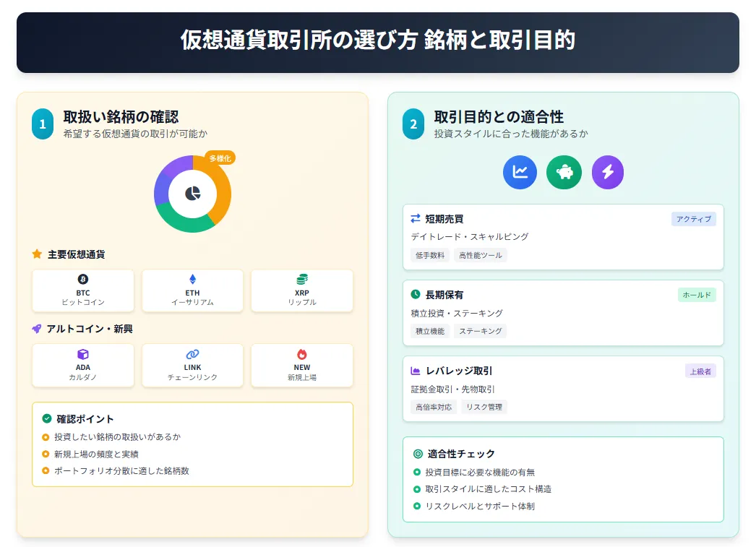756x547 pixels.
Task: Click the 長期保有 heading
Action: pyautogui.click(x=444, y=295)
